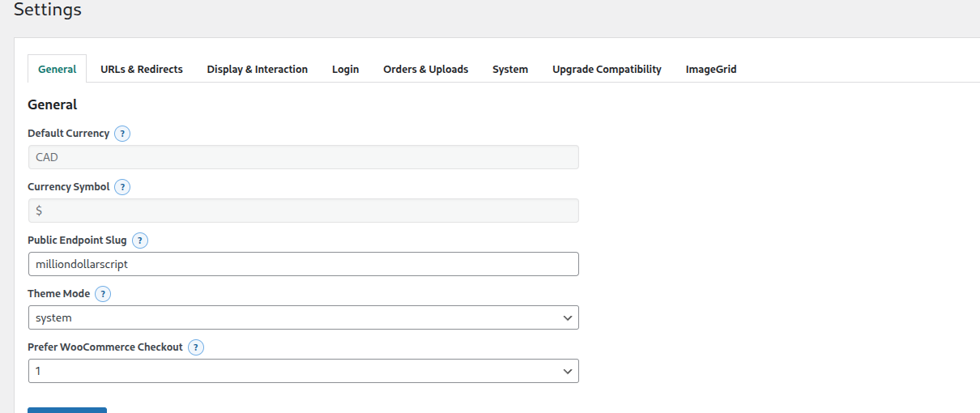This screenshot has height=413, width=980.
Task: Show help for Public Endpoint Slug
Action: tap(140, 241)
